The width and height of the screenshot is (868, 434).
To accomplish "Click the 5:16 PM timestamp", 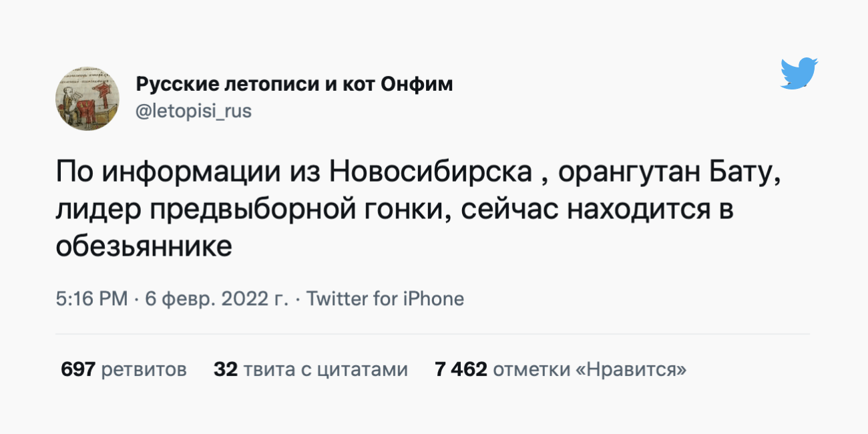I will 91,298.
